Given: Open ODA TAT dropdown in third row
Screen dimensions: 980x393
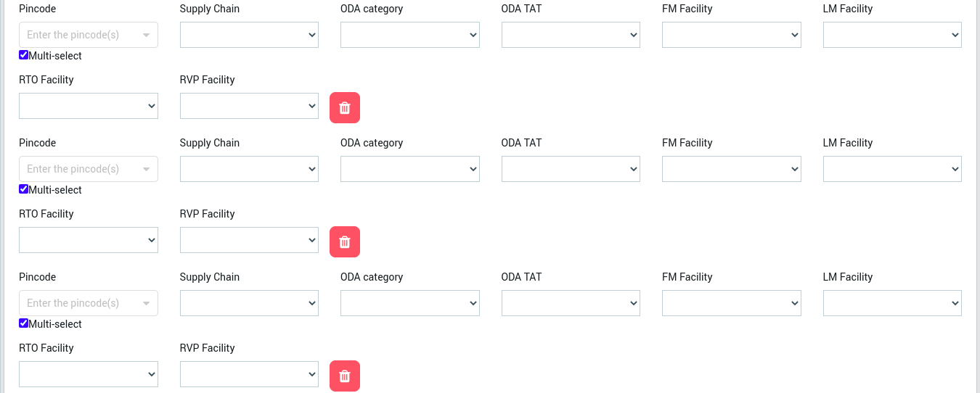Looking at the screenshot, I should (x=571, y=303).
